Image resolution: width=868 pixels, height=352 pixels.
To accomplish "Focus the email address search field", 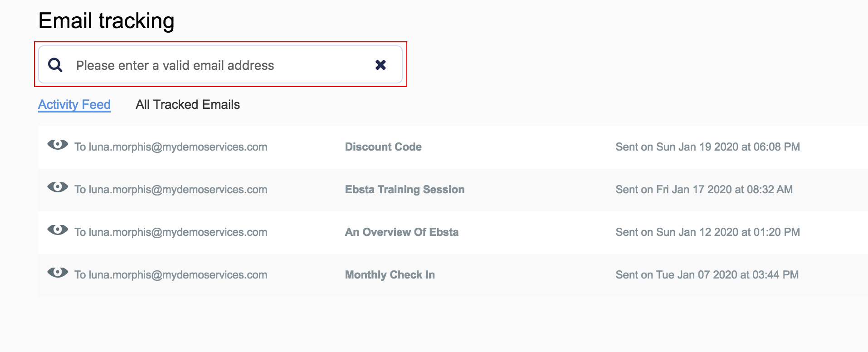I will (218, 65).
